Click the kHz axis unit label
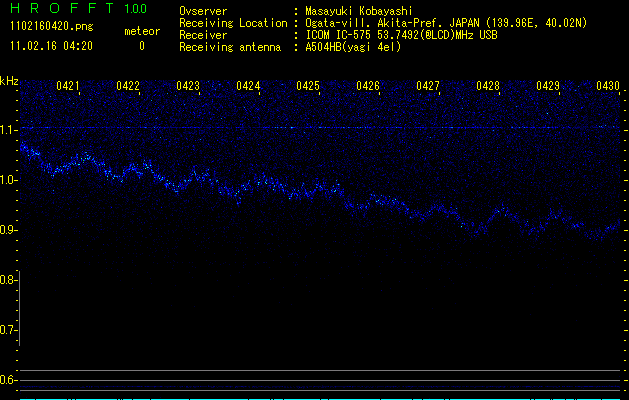 (x=9, y=82)
